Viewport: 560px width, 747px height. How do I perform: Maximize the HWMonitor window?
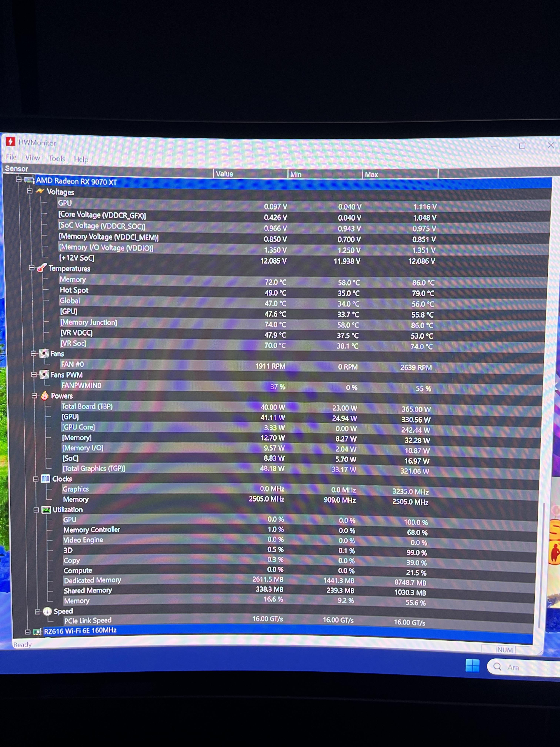522,146
